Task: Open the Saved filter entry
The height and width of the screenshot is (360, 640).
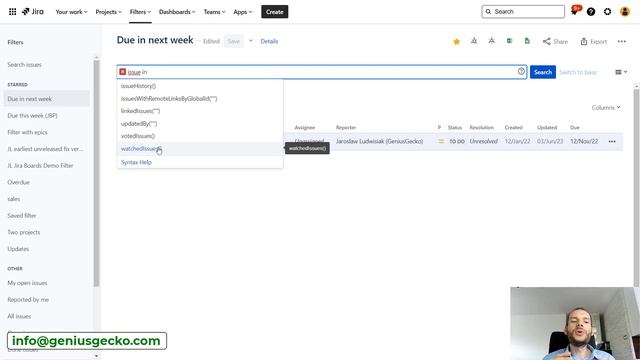Action: click(22, 216)
